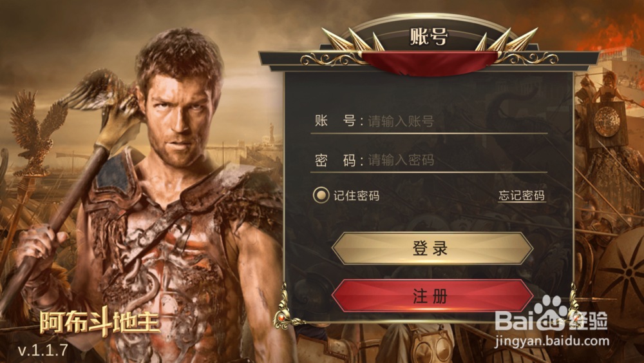Click the 记住密码 text label

[356, 195]
